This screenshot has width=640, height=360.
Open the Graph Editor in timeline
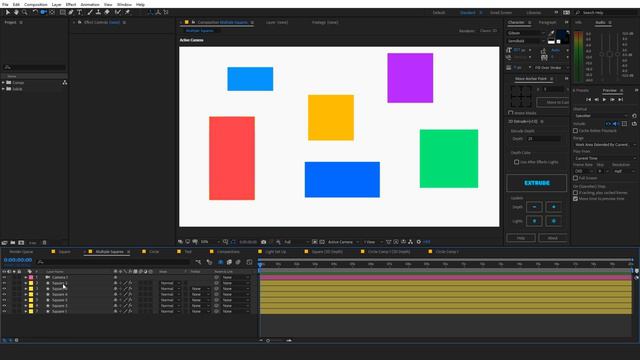click(x=249, y=262)
